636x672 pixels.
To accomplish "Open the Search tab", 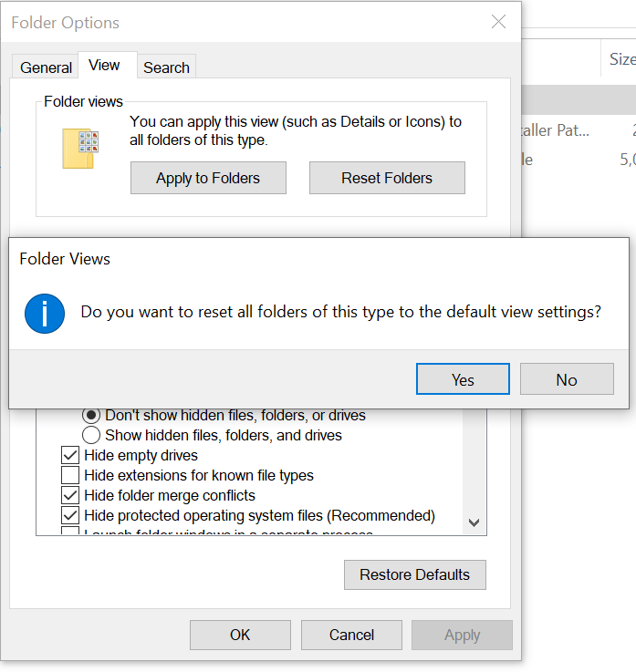I will coord(166,67).
